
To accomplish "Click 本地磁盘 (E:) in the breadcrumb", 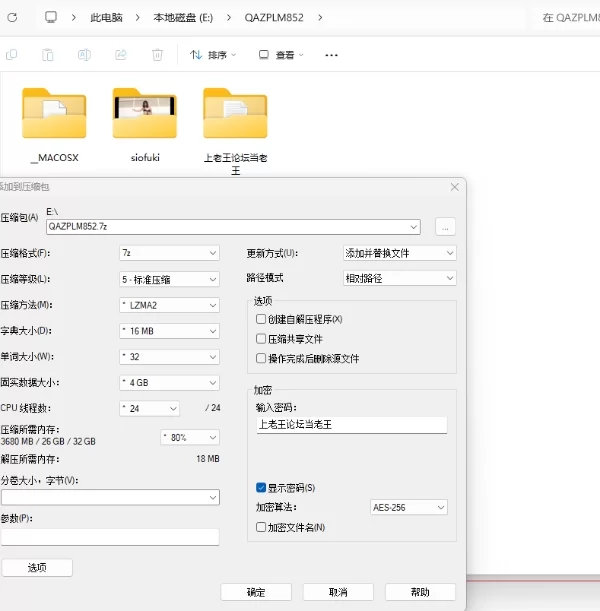I will point(183,18).
